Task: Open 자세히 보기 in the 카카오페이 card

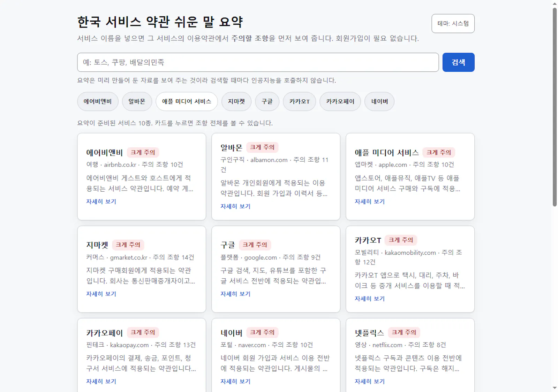Action: tap(101, 381)
